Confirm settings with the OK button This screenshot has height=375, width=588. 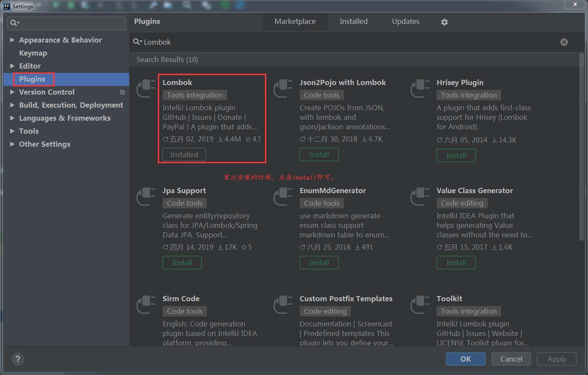(466, 359)
